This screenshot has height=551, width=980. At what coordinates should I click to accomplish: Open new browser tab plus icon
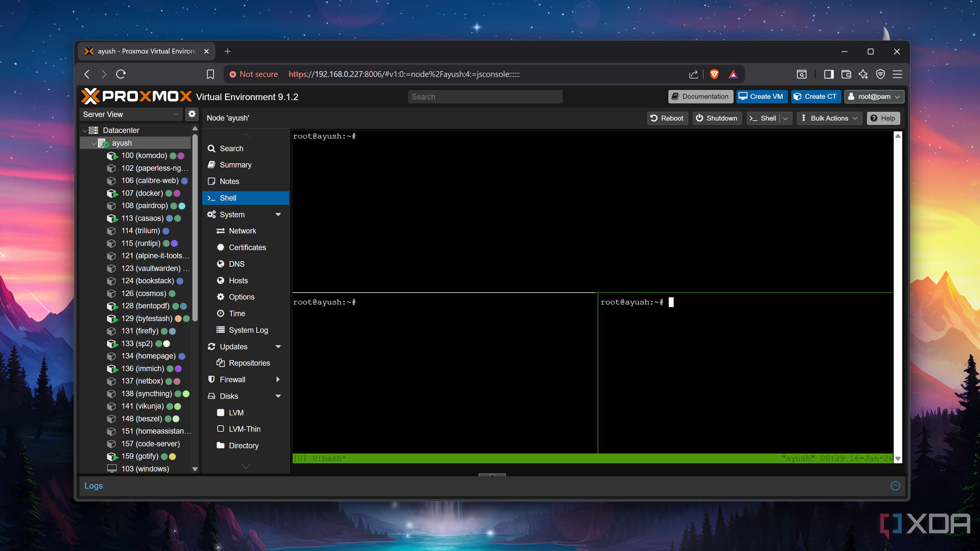[227, 51]
